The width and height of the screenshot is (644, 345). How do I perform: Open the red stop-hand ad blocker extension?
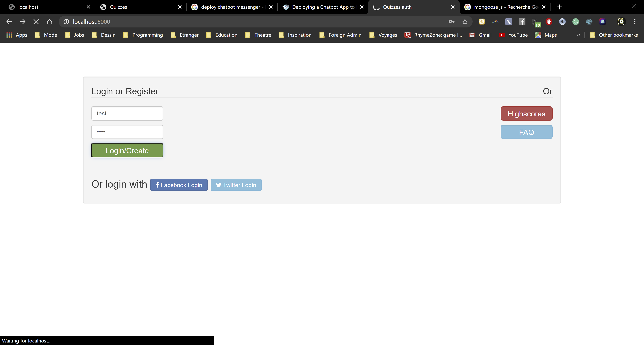549,22
